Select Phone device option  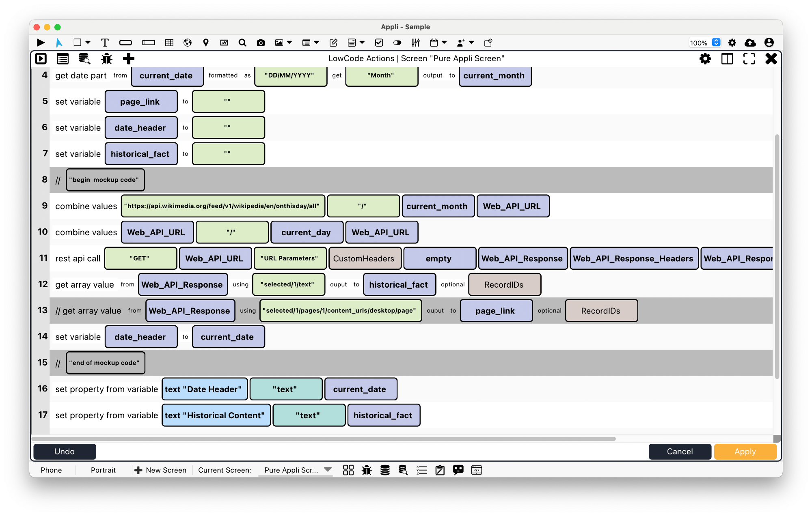tap(52, 470)
